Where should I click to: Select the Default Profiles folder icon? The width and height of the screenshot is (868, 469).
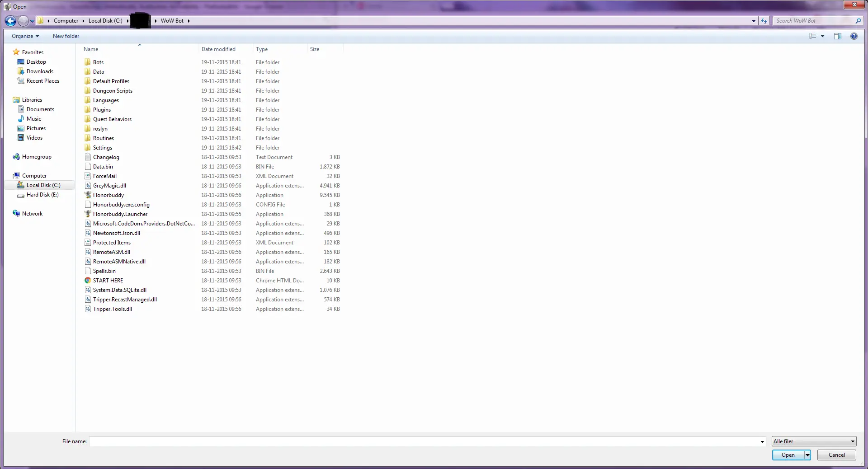pos(88,81)
